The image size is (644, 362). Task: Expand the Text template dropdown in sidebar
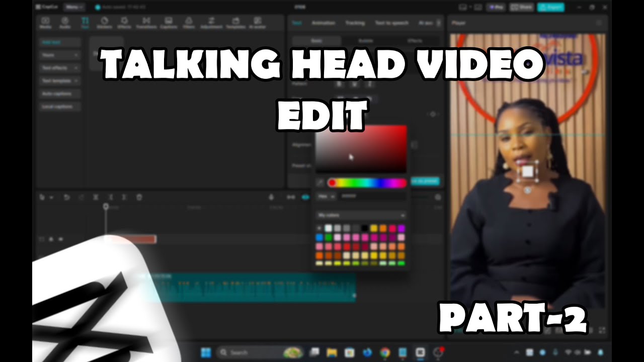[x=76, y=80]
